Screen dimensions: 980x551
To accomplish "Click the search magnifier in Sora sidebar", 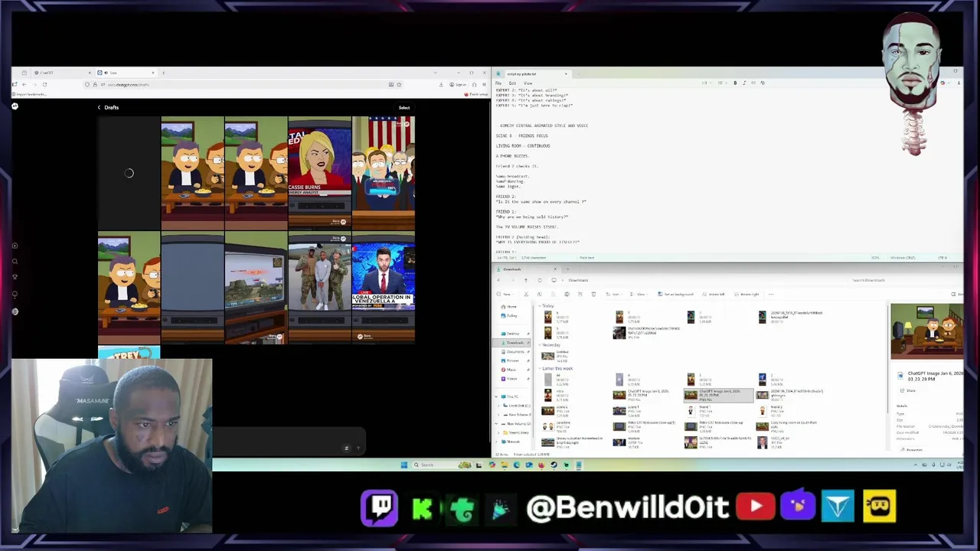I will [15, 261].
